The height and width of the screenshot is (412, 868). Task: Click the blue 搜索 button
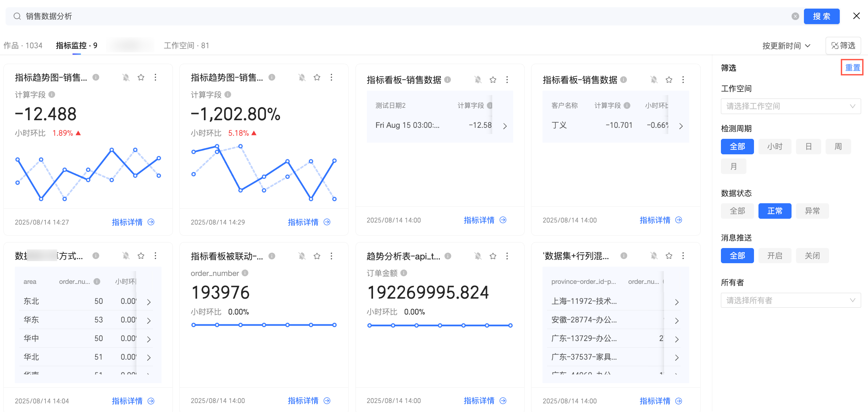point(821,16)
